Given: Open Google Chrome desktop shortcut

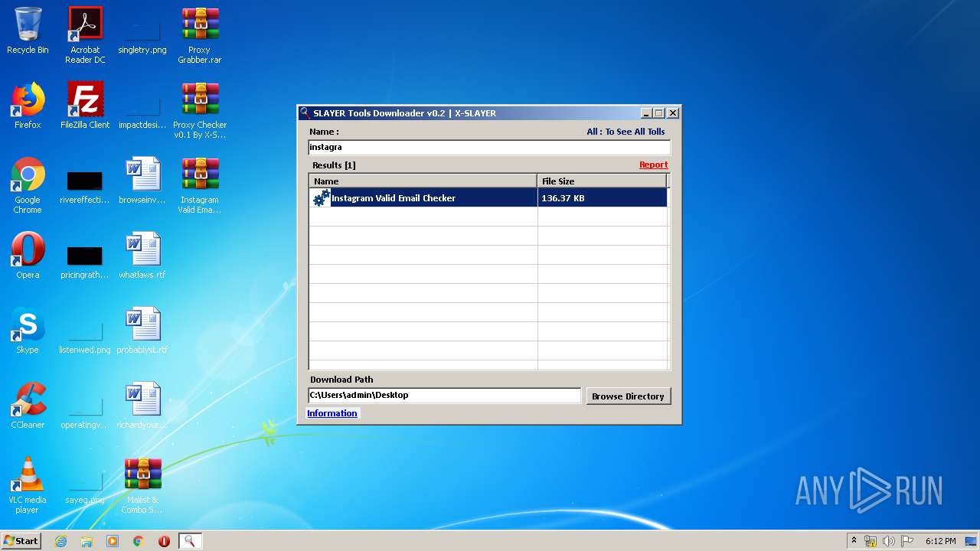Looking at the screenshot, I should click(28, 185).
